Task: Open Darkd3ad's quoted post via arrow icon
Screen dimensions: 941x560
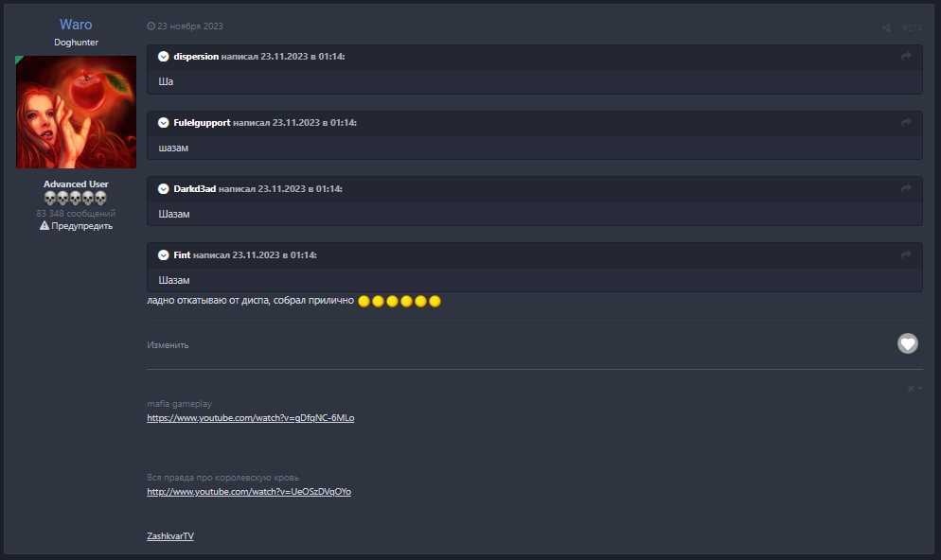Action: (x=906, y=189)
